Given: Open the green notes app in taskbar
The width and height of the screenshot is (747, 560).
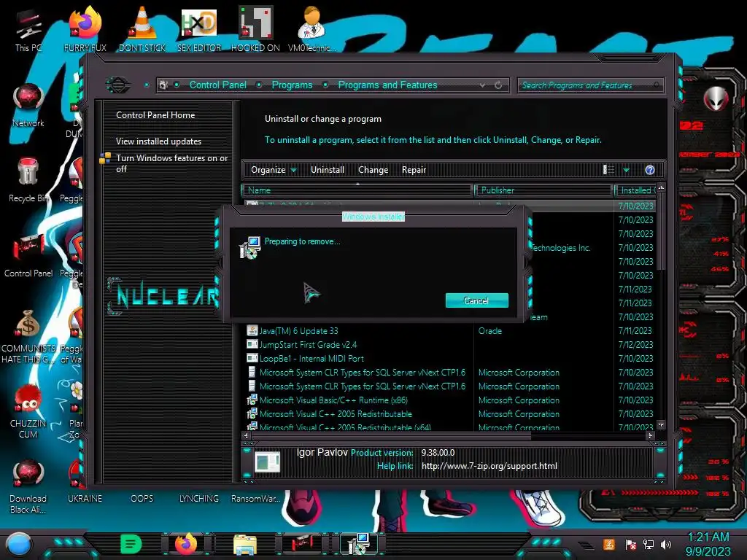Looking at the screenshot, I should (x=131, y=544).
